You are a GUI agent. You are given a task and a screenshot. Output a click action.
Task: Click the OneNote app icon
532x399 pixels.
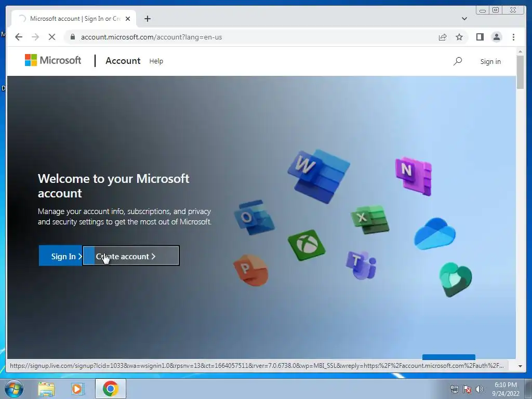[414, 176]
